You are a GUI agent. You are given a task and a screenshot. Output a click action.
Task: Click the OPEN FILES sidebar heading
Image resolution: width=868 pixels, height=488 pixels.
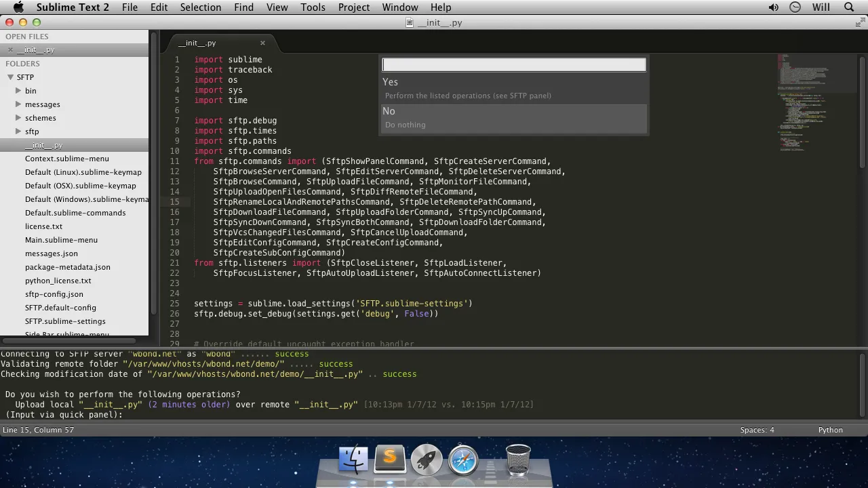[27, 37]
